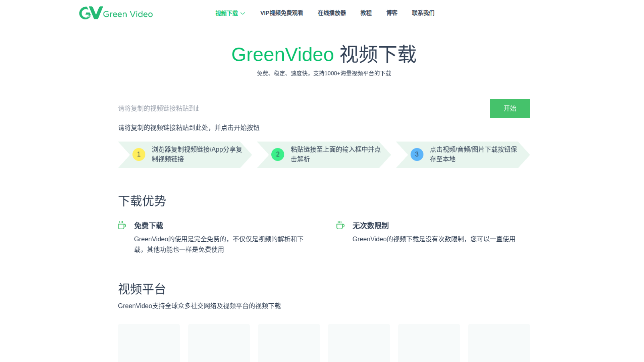Click the coffee cup icon beside 无次数限制
644x362 pixels.
coord(340,226)
